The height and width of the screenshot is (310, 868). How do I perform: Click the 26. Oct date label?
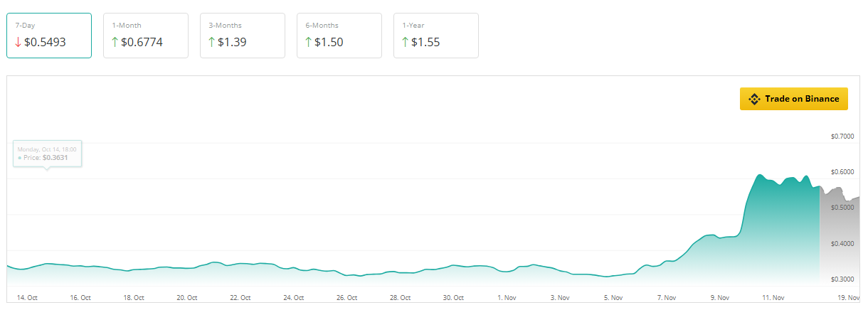[x=346, y=297]
